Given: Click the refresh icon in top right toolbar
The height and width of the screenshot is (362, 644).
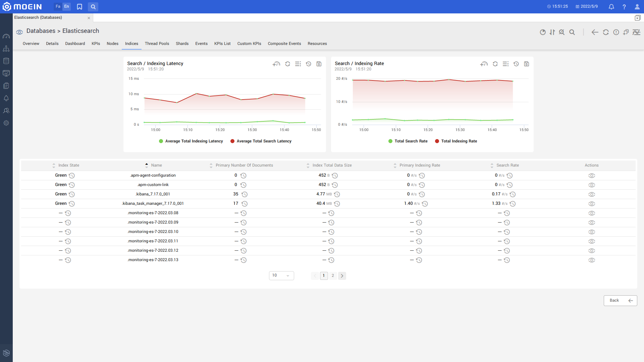Looking at the screenshot, I should (x=605, y=32).
